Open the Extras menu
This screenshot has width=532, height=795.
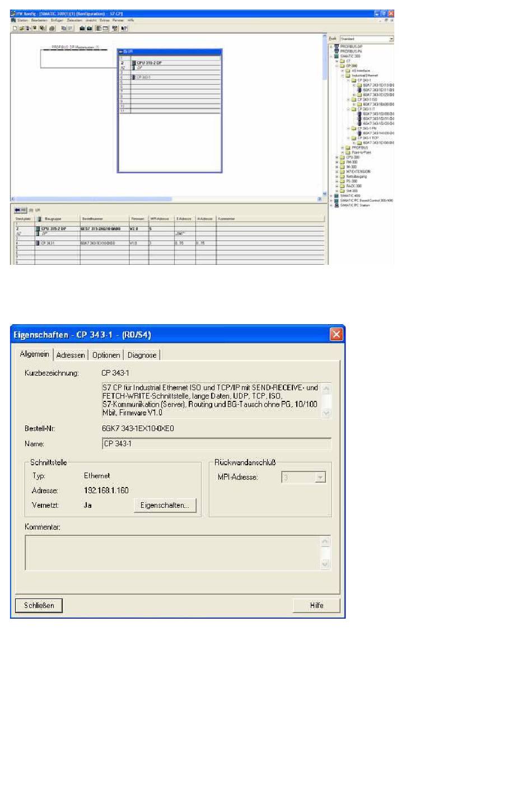pyautogui.click(x=105, y=20)
